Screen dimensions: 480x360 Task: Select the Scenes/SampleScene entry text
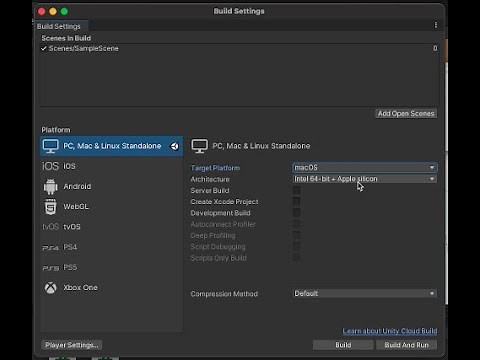pos(83,48)
